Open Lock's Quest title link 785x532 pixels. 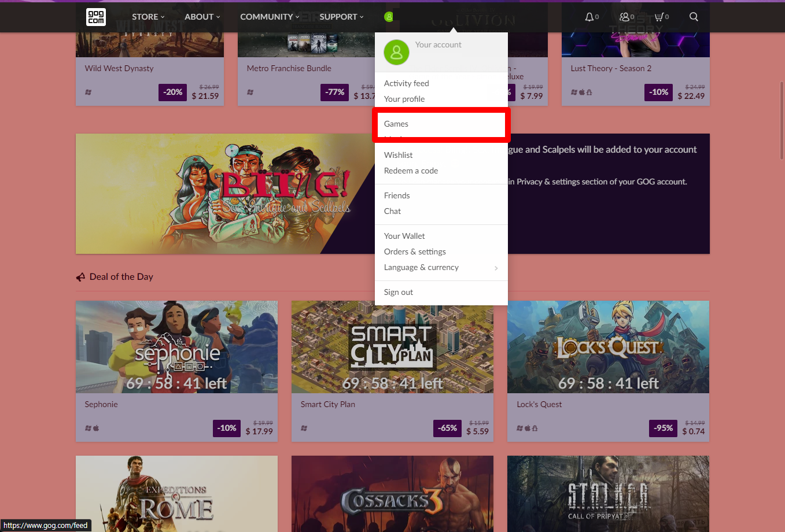pyautogui.click(x=539, y=404)
